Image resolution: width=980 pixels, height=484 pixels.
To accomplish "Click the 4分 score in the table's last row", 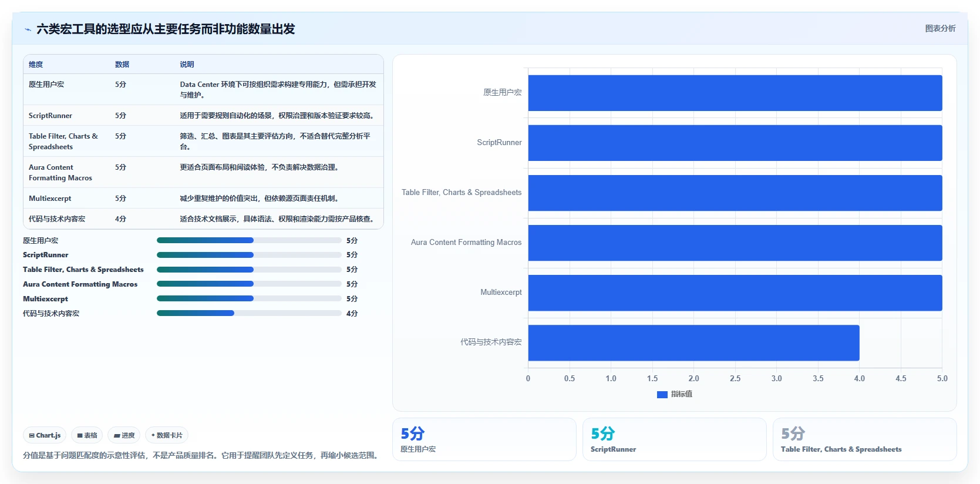I will tap(120, 219).
